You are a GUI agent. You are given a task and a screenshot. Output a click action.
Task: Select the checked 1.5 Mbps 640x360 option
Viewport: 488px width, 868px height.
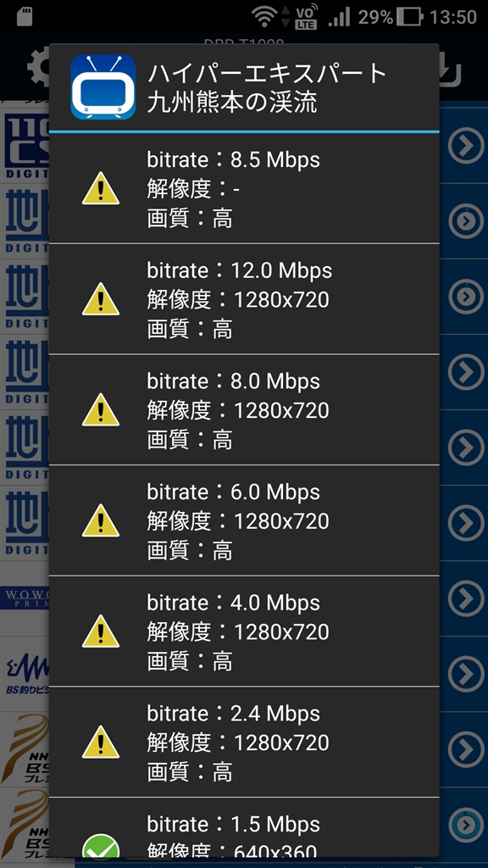click(244, 827)
